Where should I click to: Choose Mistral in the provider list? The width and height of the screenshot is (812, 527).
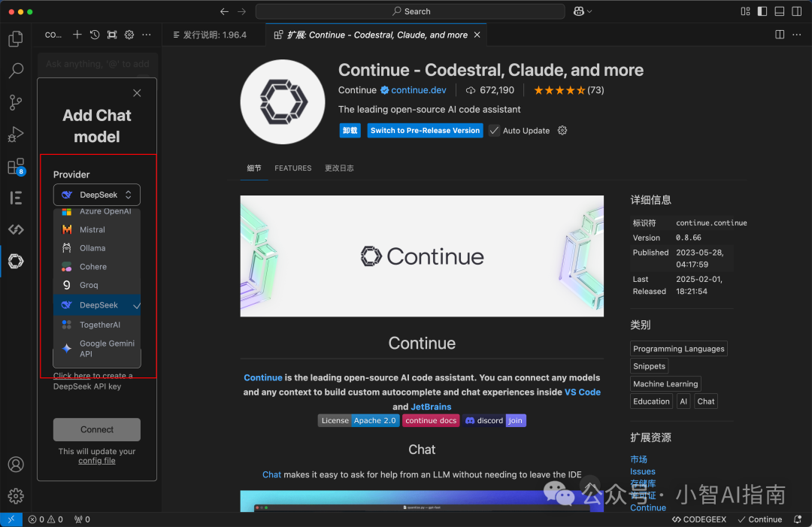click(x=92, y=229)
